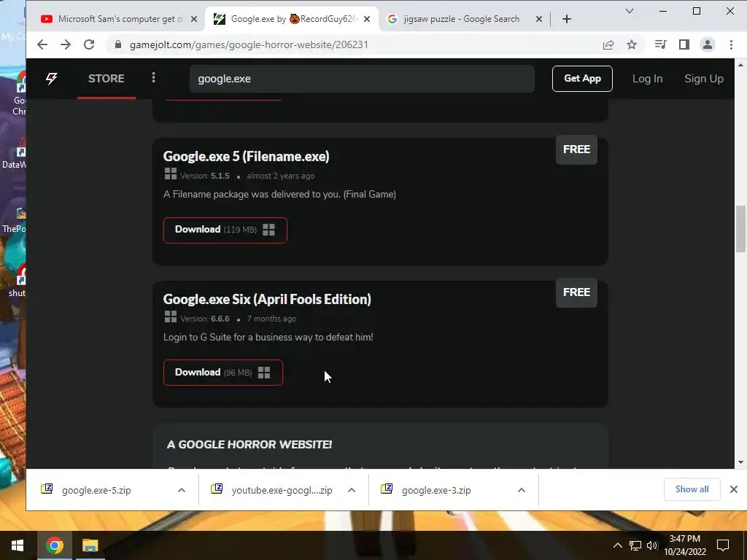Screen dimensions: 747x560
Task: Expand options for youtube.exe-googl....zip download
Action: (x=352, y=490)
